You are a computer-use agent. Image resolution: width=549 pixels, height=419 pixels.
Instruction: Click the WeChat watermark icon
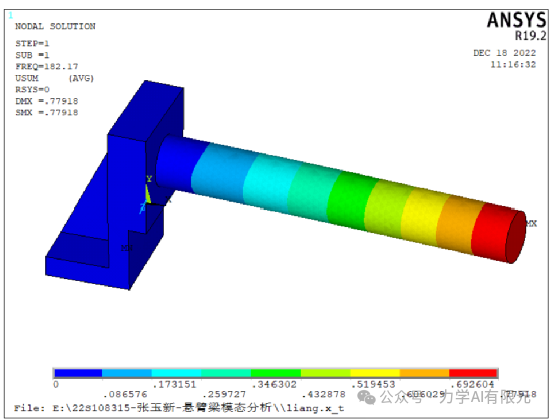pos(366,397)
